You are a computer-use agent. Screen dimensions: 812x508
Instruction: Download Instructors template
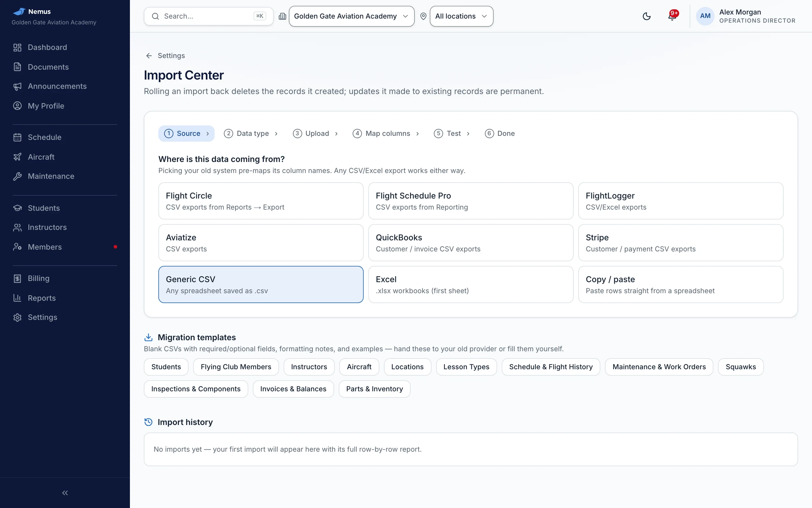coord(309,367)
